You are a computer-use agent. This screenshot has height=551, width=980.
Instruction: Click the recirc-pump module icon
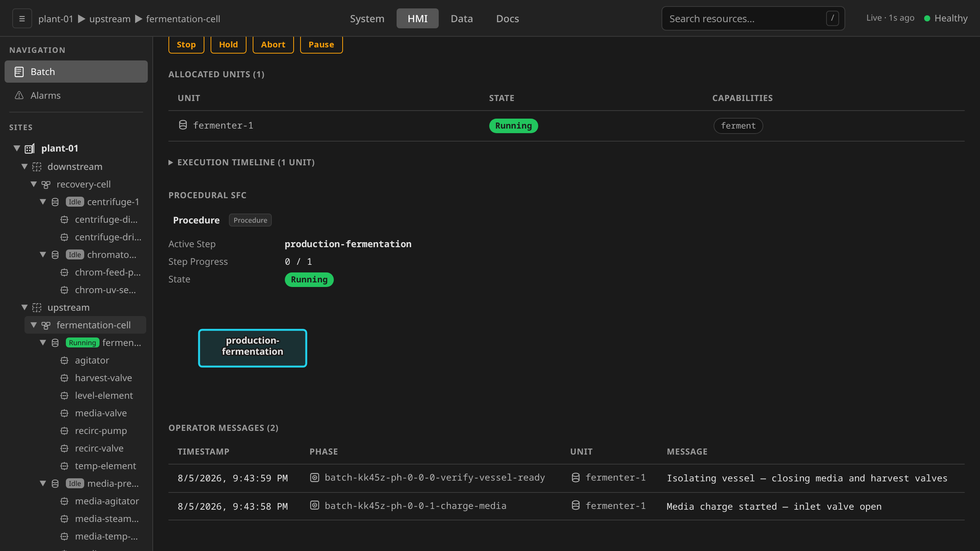[x=64, y=431]
